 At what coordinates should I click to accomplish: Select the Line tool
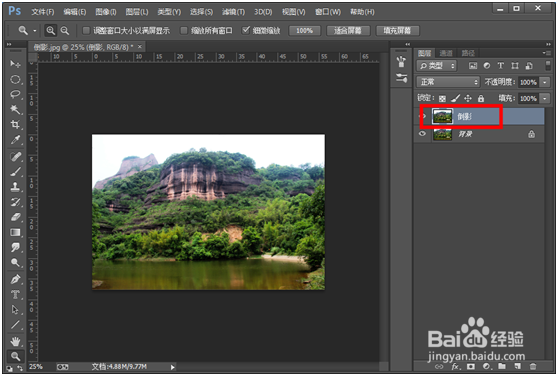(x=15, y=325)
